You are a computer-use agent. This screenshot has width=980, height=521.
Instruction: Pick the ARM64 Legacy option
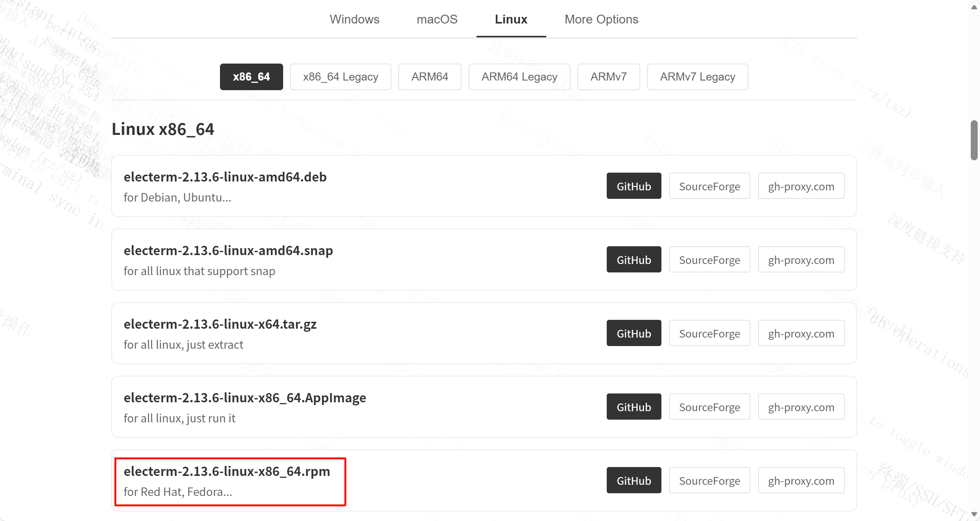[x=519, y=77]
